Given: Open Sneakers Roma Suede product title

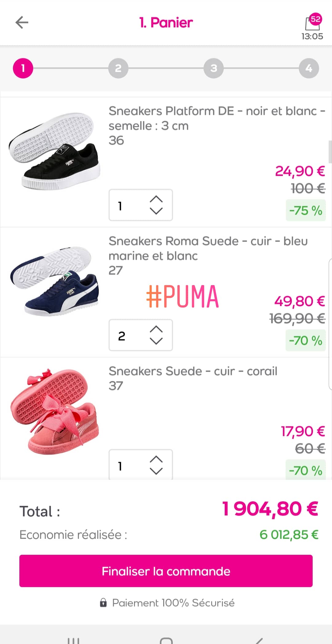Looking at the screenshot, I should 208,248.
